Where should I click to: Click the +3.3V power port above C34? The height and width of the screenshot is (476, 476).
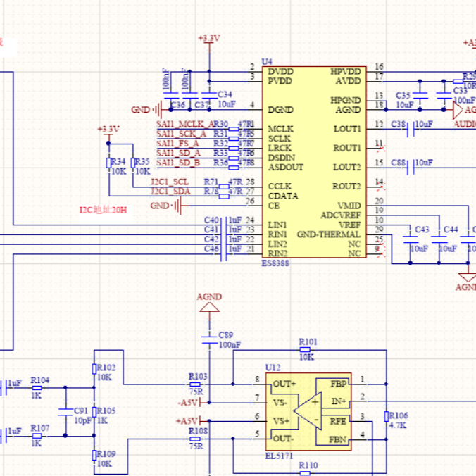click(x=208, y=40)
